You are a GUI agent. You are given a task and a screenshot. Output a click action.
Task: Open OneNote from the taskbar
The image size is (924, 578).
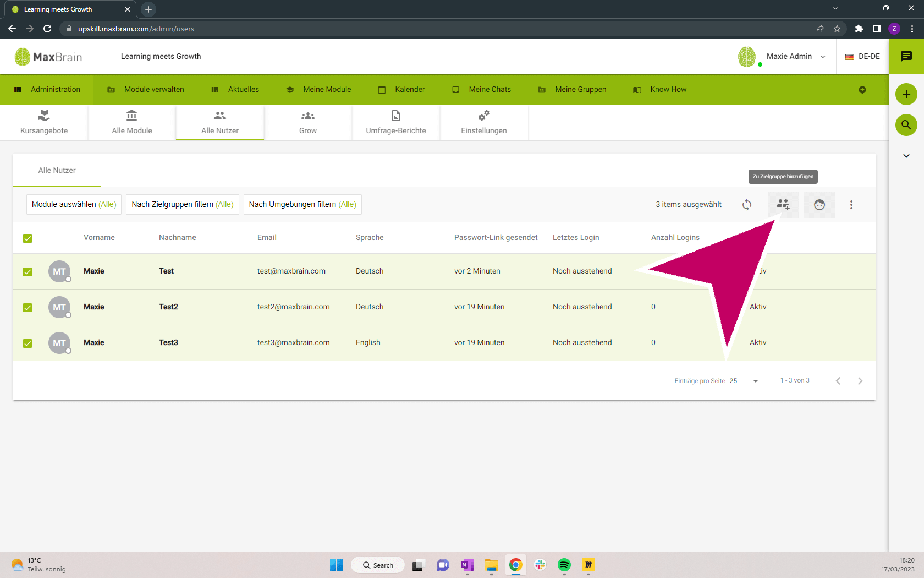(x=468, y=565)
